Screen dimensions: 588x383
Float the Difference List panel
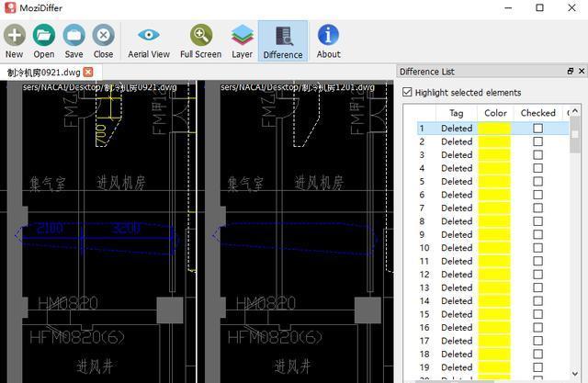click(570, 72)
